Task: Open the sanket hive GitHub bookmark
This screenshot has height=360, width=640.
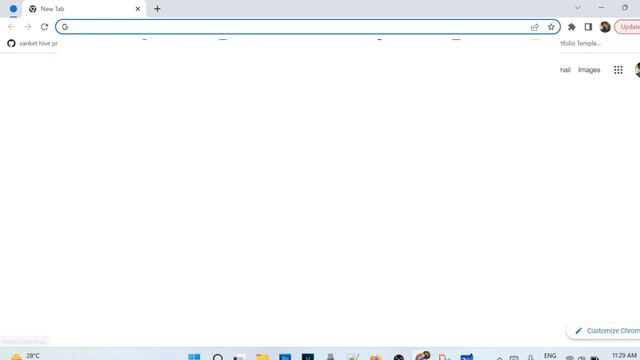Action: (x=32, y=43)
